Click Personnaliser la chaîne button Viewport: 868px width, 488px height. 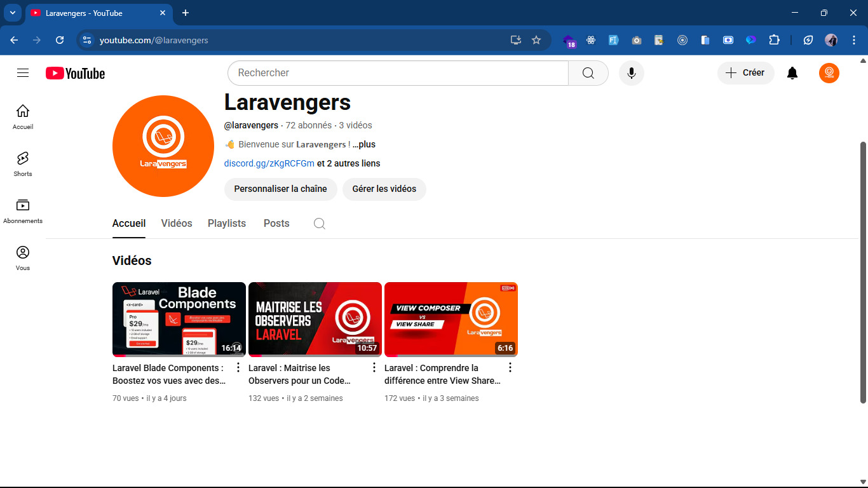pos(281,189)
